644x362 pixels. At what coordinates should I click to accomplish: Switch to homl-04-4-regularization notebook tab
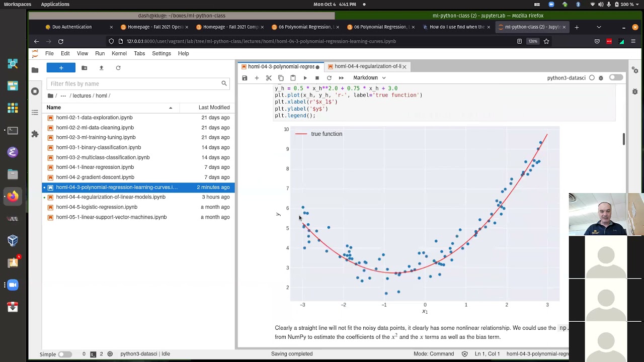point(368,66)
